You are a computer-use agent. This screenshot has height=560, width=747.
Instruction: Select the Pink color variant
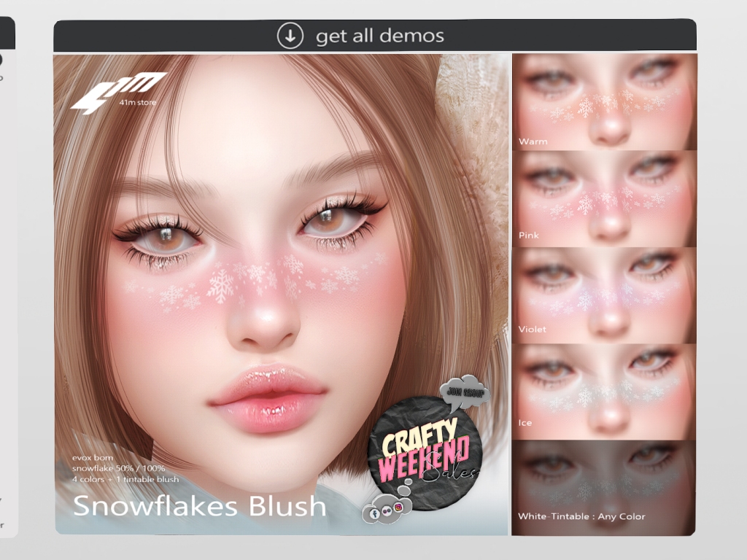[x=603, y=199]
